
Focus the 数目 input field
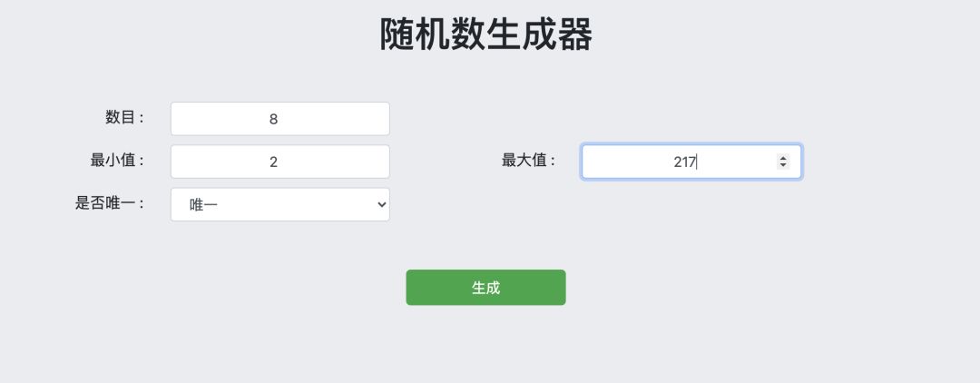(x=279, y=119)
